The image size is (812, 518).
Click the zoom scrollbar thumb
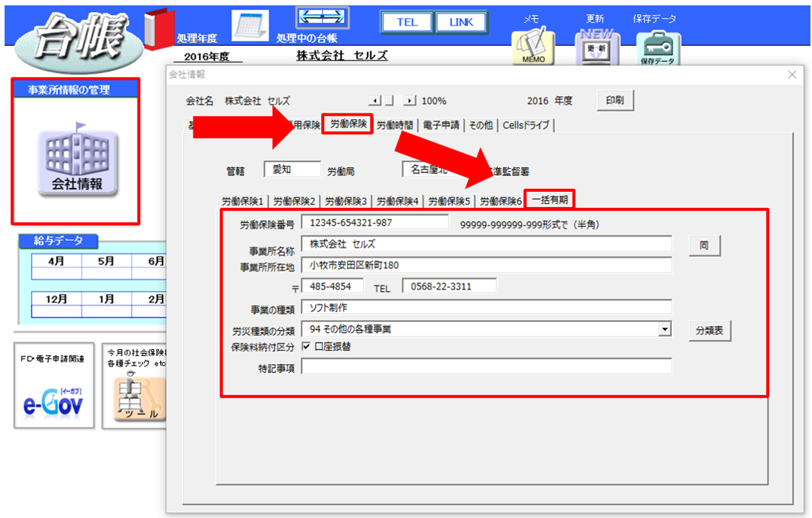pyautogui.click(x=389, y=101)
